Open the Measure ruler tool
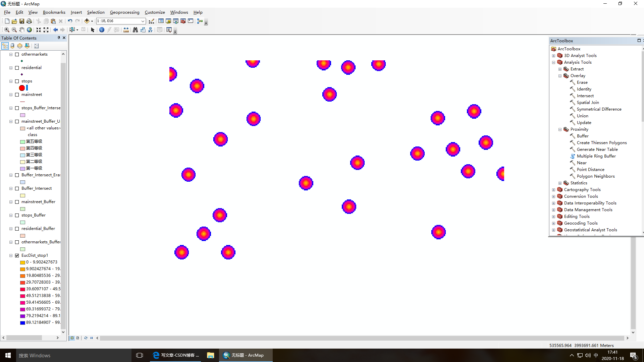Viewport: 644px width, 362px height. point(126,30)
